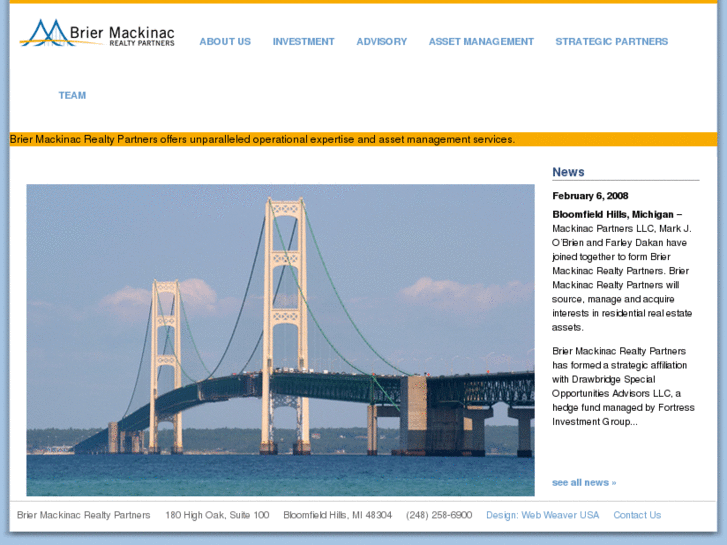
Task: Click 'Bloomfield Hills, Michigan –' news headline
Action: (x=617, y=214)
